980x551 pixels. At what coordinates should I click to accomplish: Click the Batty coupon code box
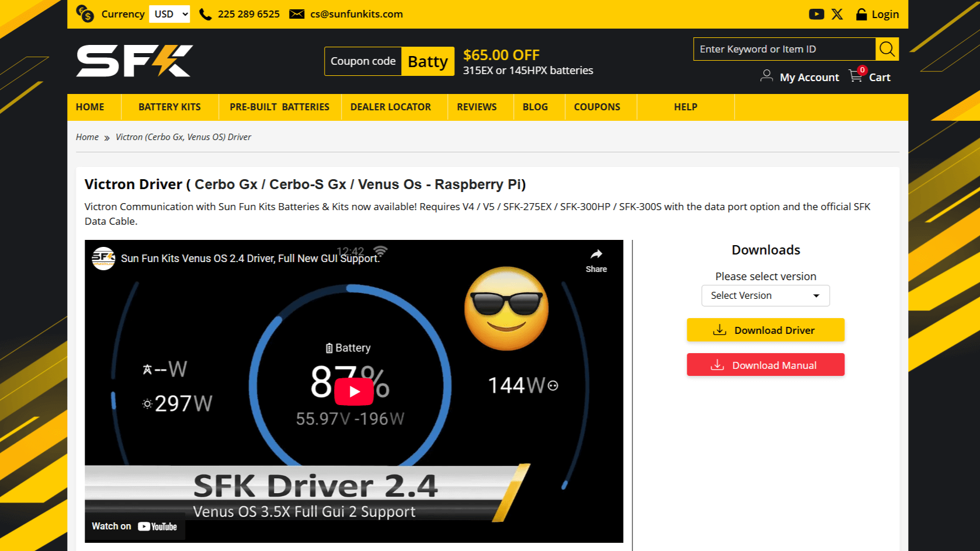(x=428, y=61)
